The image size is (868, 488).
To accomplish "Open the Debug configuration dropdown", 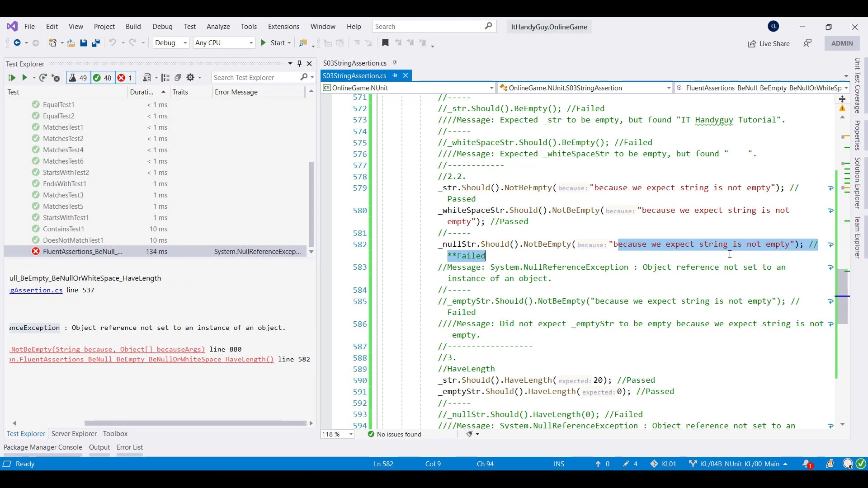I will click(x=170, y=43).
